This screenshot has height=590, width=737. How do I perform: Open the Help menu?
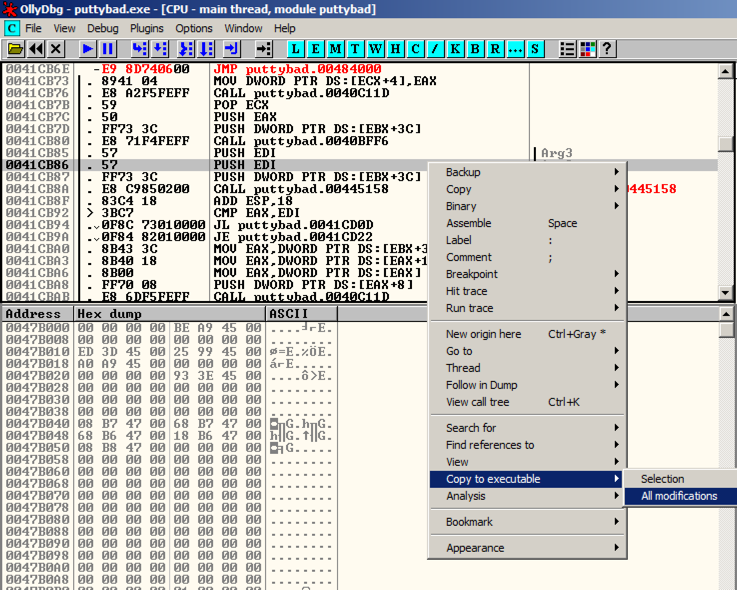(284, 28)
